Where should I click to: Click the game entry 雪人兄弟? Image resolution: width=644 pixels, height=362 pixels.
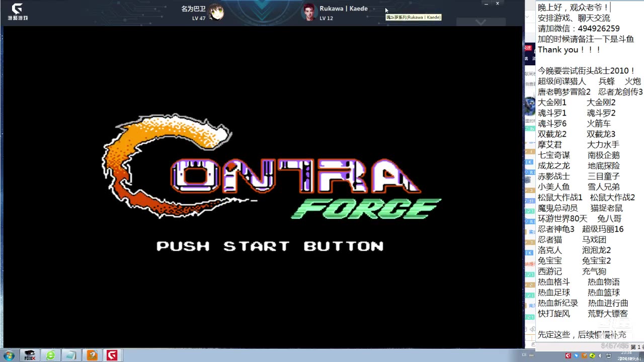pos(604,187)
